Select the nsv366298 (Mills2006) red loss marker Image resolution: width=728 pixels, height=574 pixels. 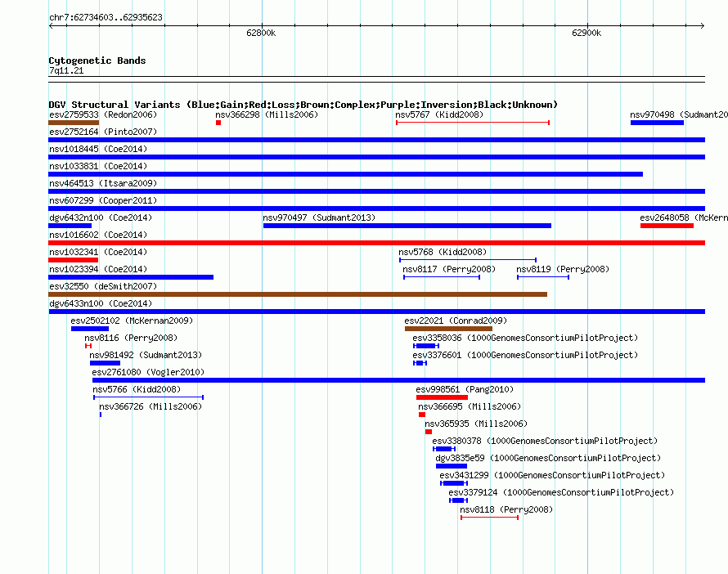pyautogui.click(x=218, y=123)
